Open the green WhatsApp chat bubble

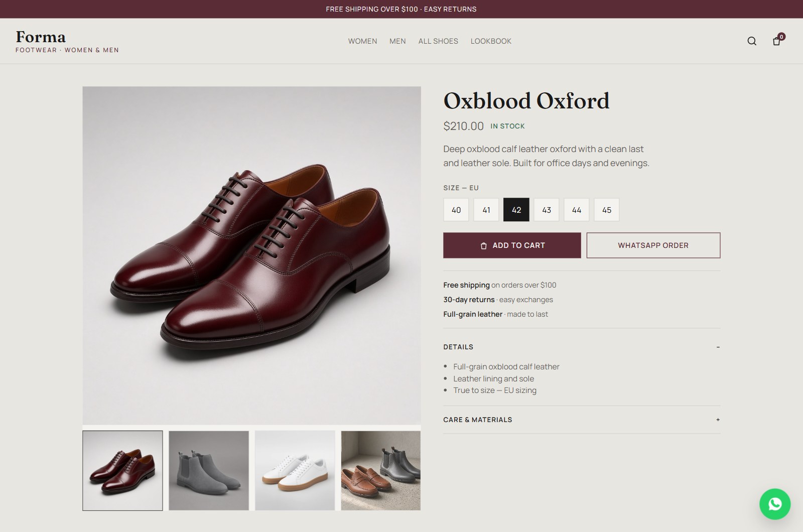775,504
